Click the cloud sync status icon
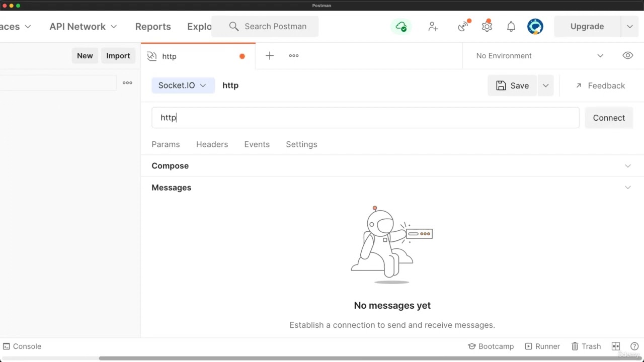The image size is (644, 362). [401, 27]
